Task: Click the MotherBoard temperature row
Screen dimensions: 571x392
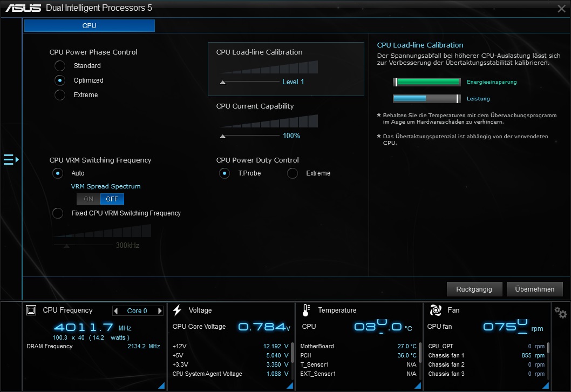Action: point(358,346)
